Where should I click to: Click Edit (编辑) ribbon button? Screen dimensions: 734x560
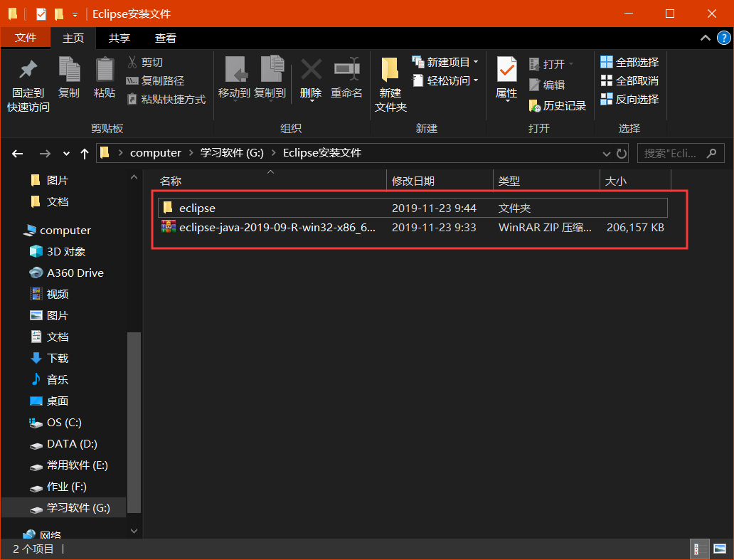[547, 85]
